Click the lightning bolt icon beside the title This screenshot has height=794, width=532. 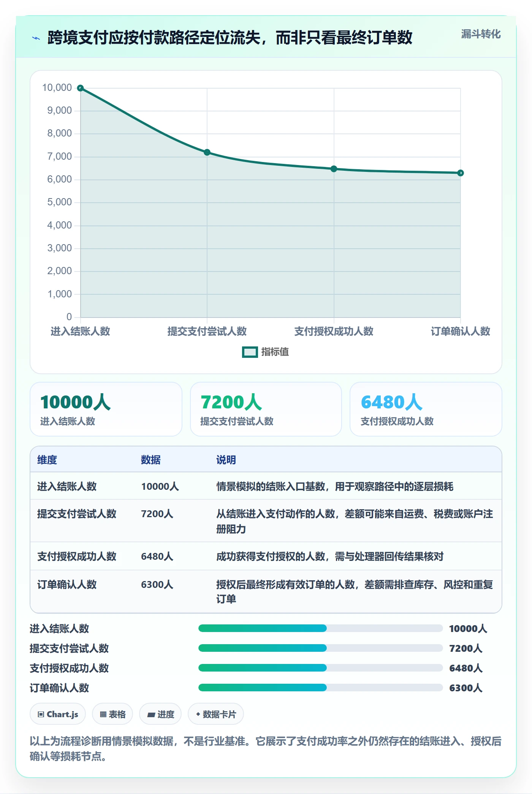[36, 38]
